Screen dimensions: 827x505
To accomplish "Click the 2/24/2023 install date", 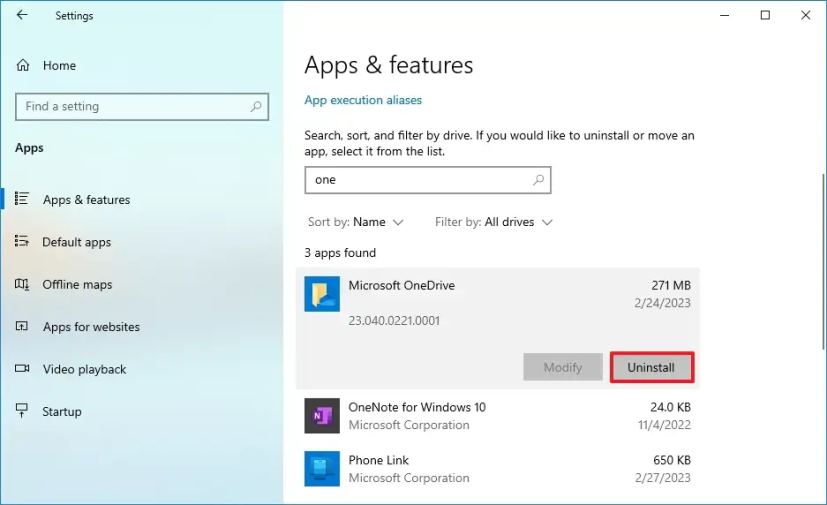I will 662,303.
